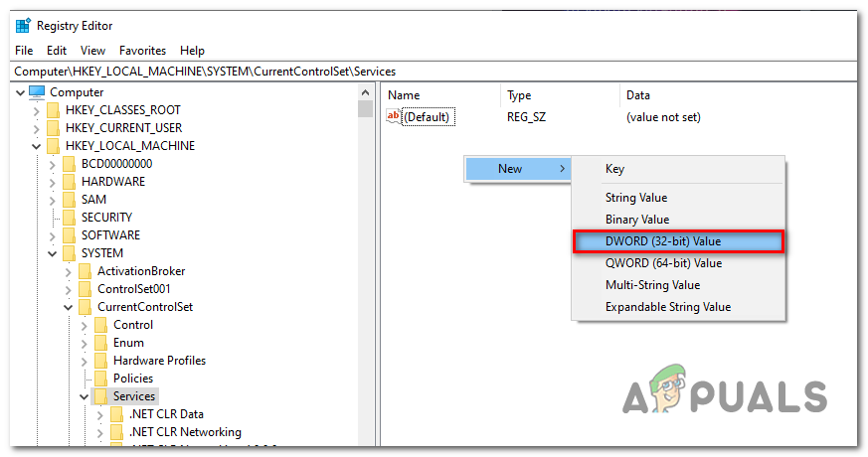Expand the .NET CLR Data key
Screen dimensions: 868x457
pyautogui.click(x=100, y=415)
